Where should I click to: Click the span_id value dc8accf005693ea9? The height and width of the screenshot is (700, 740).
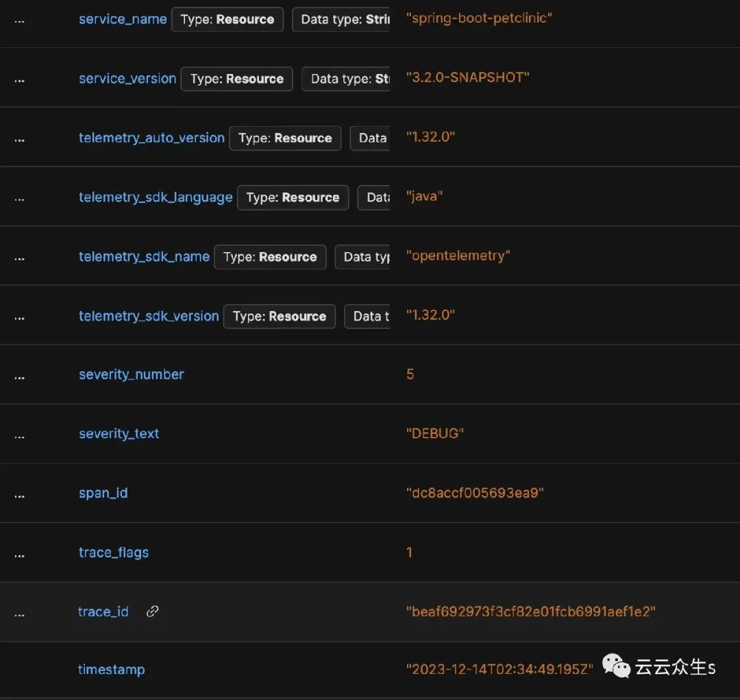[475, 493]
